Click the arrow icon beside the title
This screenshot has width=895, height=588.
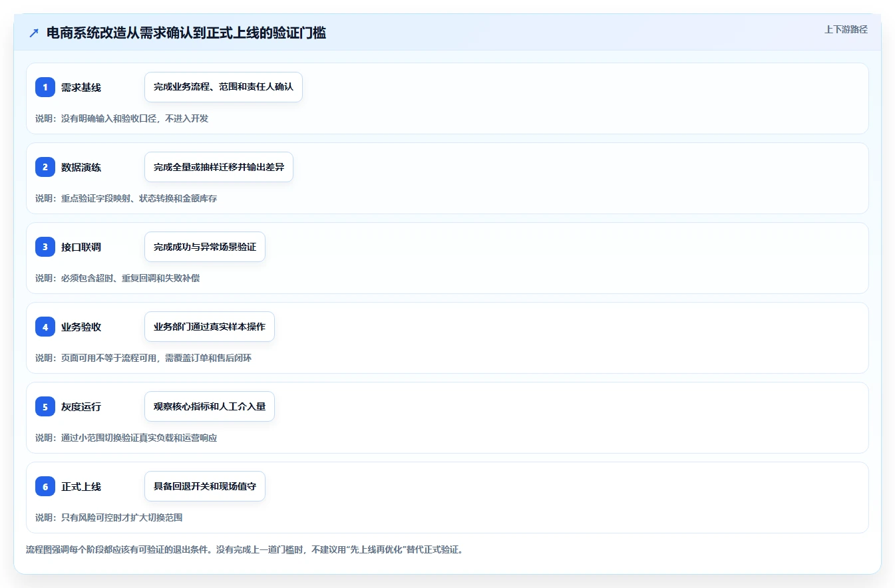point(34,33)
